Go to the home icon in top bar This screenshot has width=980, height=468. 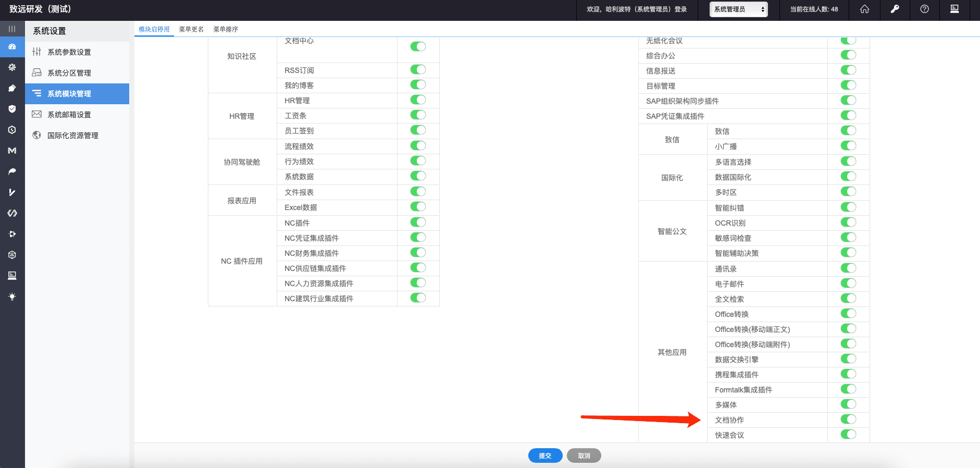point(864,9)
